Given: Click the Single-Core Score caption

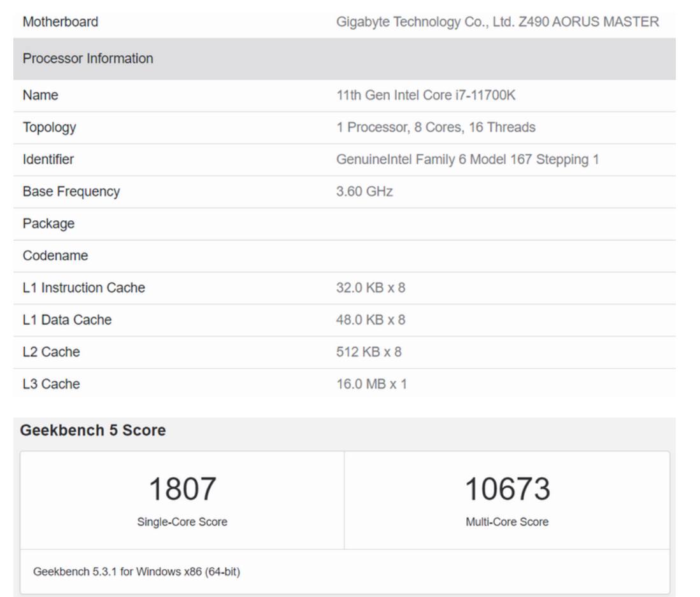Looking at the screenshot, I should point(182,522).
